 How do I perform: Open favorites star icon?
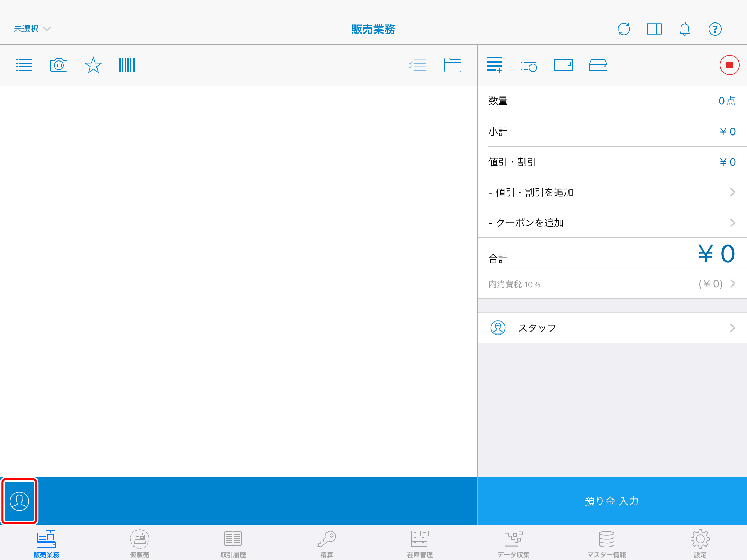click(93, 65)
